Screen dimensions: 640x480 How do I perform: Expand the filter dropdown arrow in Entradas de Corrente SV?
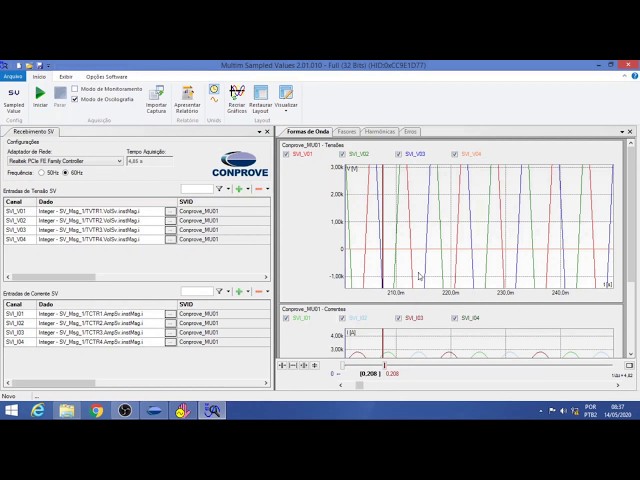(228, 291)
